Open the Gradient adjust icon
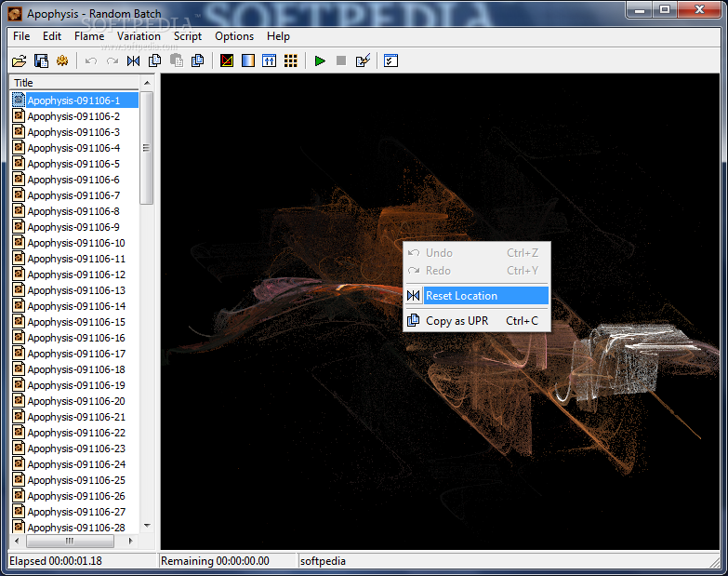 pyautogui.click(x=248, y=60)
